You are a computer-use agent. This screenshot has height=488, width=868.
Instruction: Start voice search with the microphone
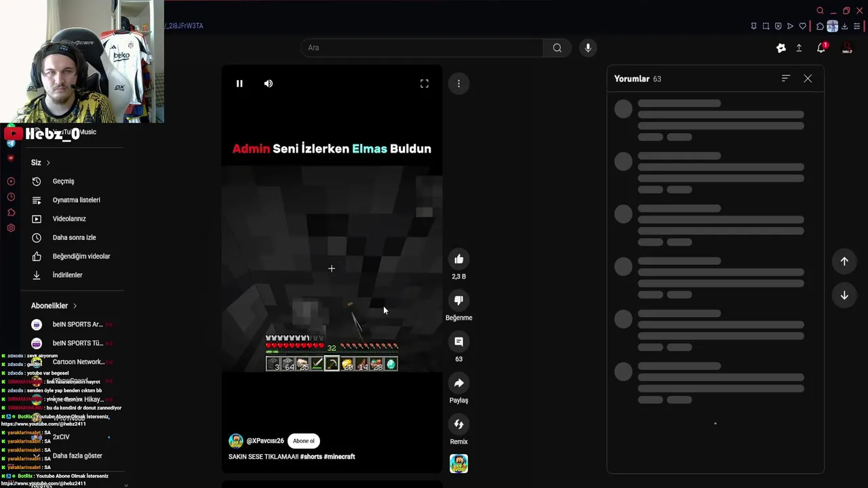pos(588,47)
